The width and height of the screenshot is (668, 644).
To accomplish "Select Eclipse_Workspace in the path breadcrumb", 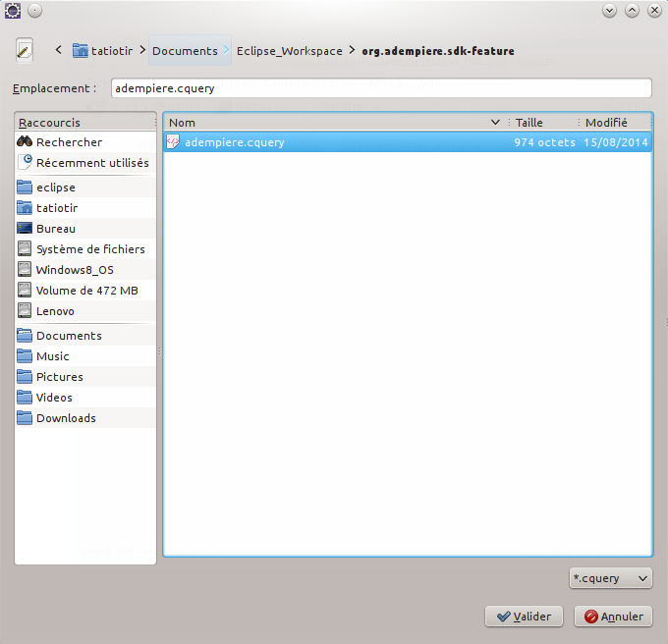I will coord(289,51).
